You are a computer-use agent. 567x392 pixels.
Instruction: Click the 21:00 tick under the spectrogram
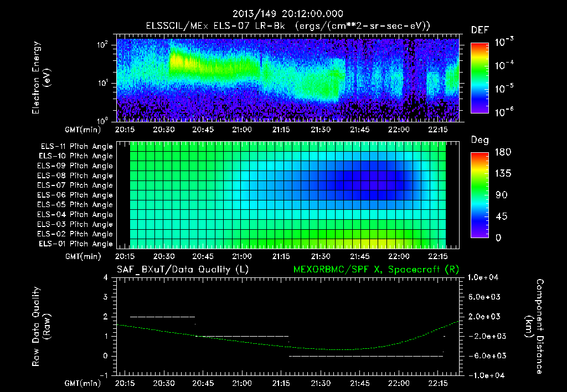[x=242, y=130]
